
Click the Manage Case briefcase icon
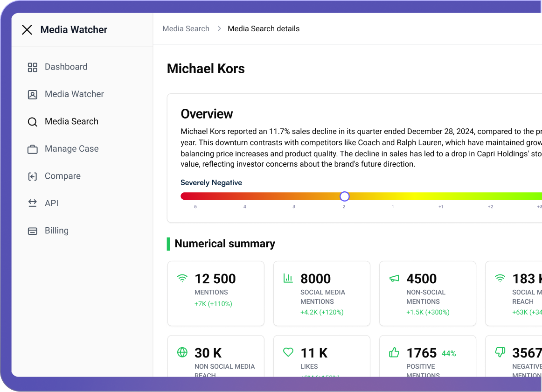pyautogui.click(x=33, y=149)
